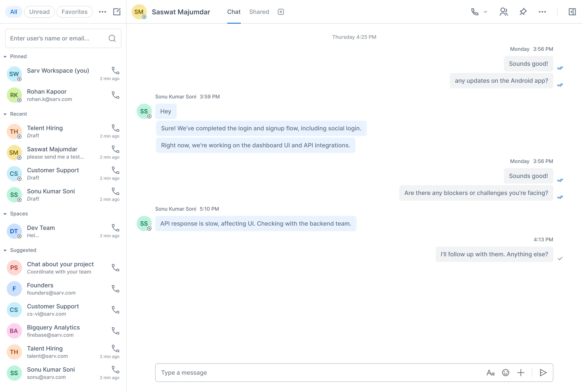The image size is (582, 392).
Task: Toggle the Unread filter pill
Action: [39, 12]
